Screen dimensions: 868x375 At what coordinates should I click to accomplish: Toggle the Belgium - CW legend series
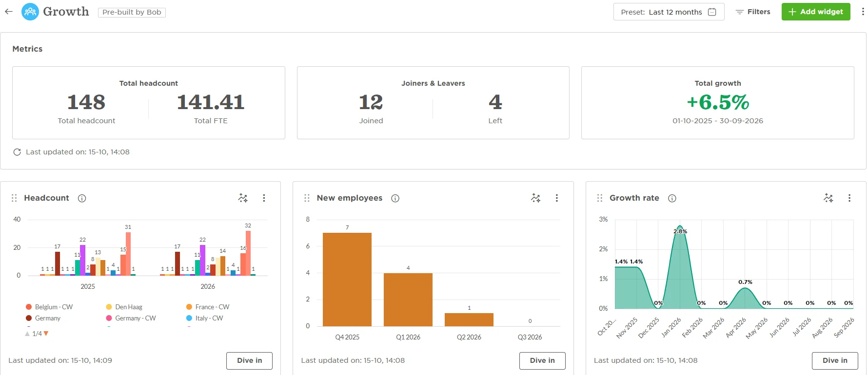pyautogui.click(x=49, y=307)
